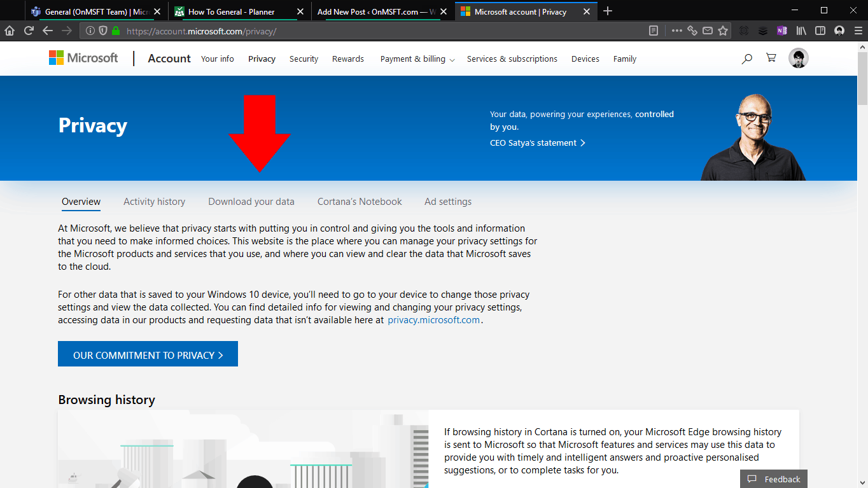This screenshot has width=868, height=488.
Task: Toggle Reader View icon in address bar
Action: (654, 31)
